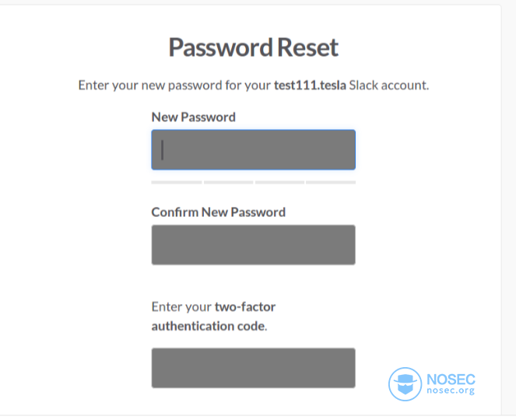Screen dimensions: 516x420
Task: Click second segment of password strength meter
Action: pyautogui.click(x=228, y=182)
